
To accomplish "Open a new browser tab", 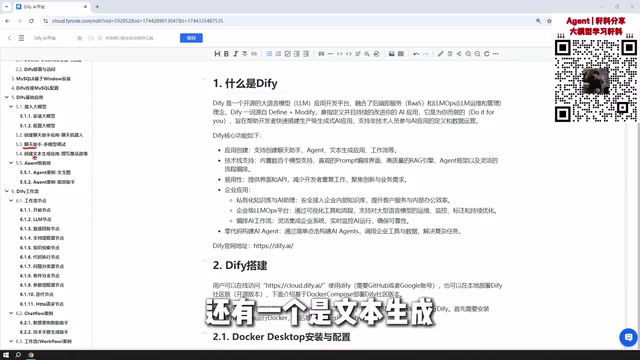I will [97, 7].
